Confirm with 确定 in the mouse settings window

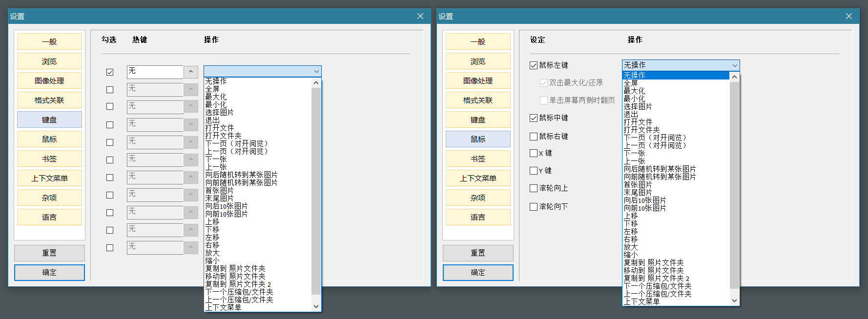pyautogui.click(x=478, y=272)
